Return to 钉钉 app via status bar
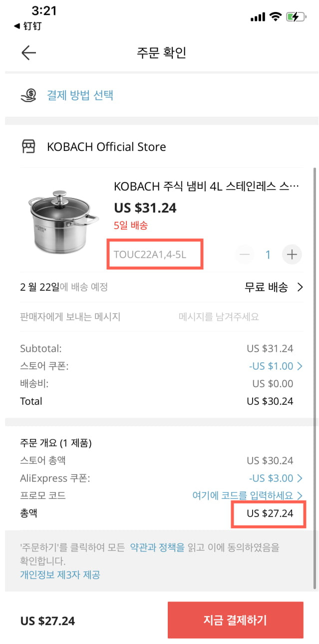Screen dimensions: 319x644 click(x=27, y=26)
